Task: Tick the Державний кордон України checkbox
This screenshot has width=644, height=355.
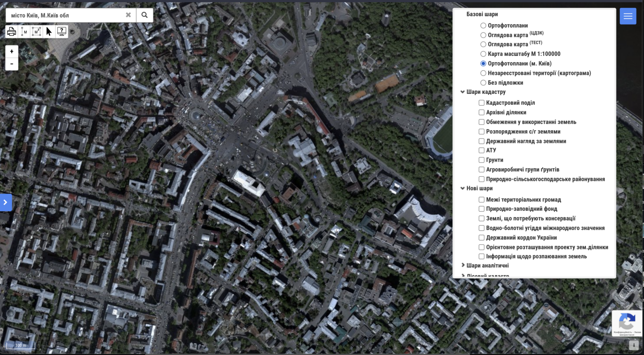Action: [481, 238]
